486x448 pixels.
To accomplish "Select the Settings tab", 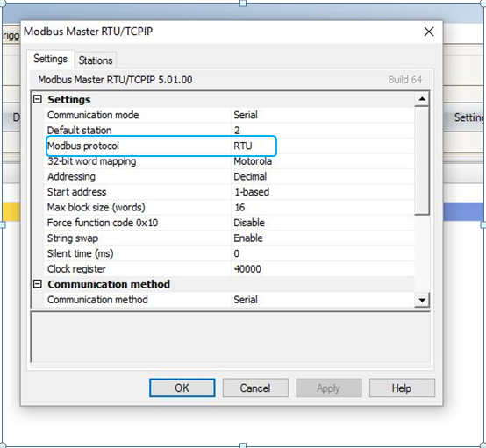I will point(50,59).
